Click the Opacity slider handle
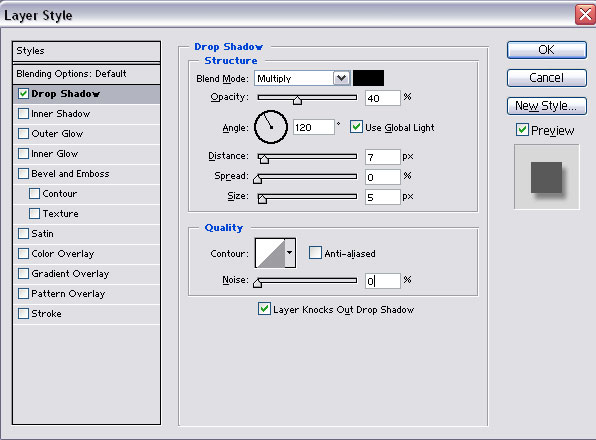The height and width of the screenshot is (440, 596). [x=297, y=100]
